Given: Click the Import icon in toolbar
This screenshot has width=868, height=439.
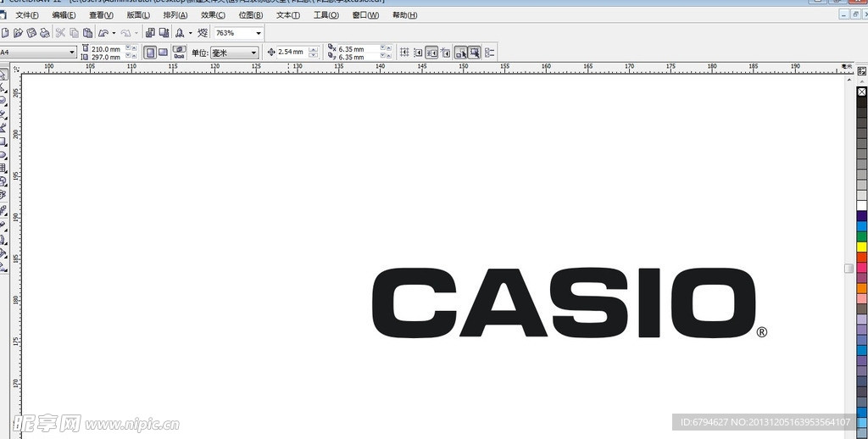Looking at the screenshot, I should pyautogui.click(x=150, y=33).
